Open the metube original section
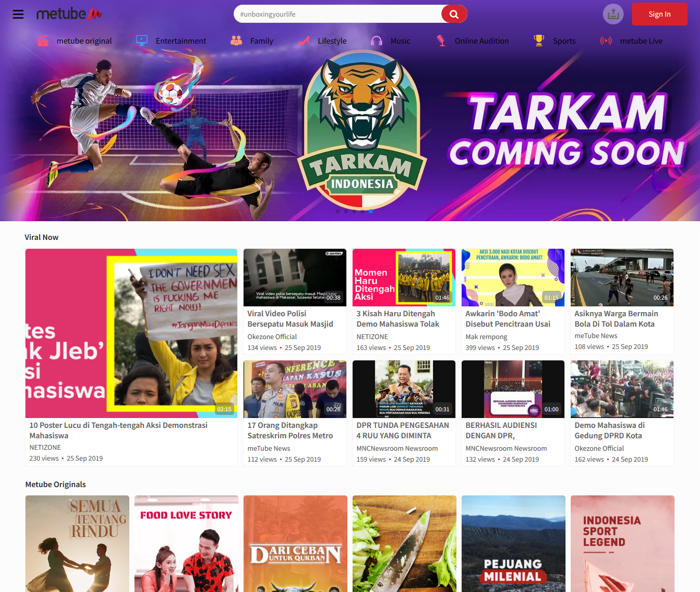The image size is (700, 592). tap(74, 40)
